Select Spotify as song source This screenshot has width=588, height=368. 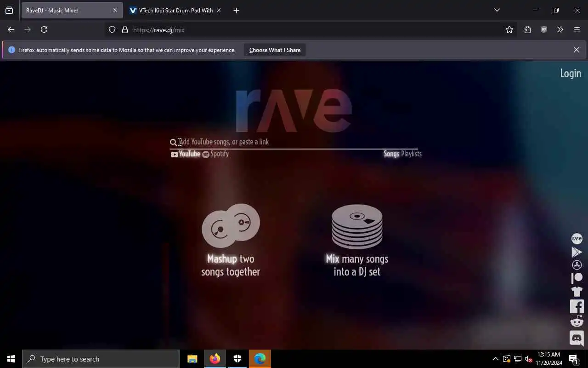click(x=215, y=154)
